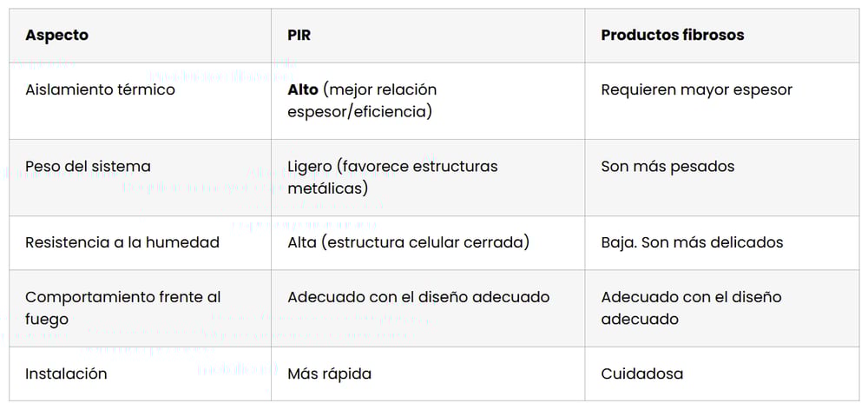Click the word 'Ligero' in PIR column
Screen dimensions: 868x410
(311, 166)
